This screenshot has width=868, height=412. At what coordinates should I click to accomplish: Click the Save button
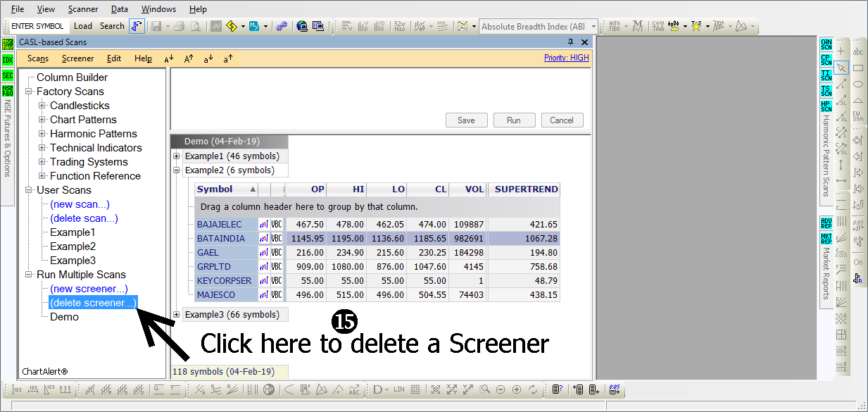(x=466, y=120)
